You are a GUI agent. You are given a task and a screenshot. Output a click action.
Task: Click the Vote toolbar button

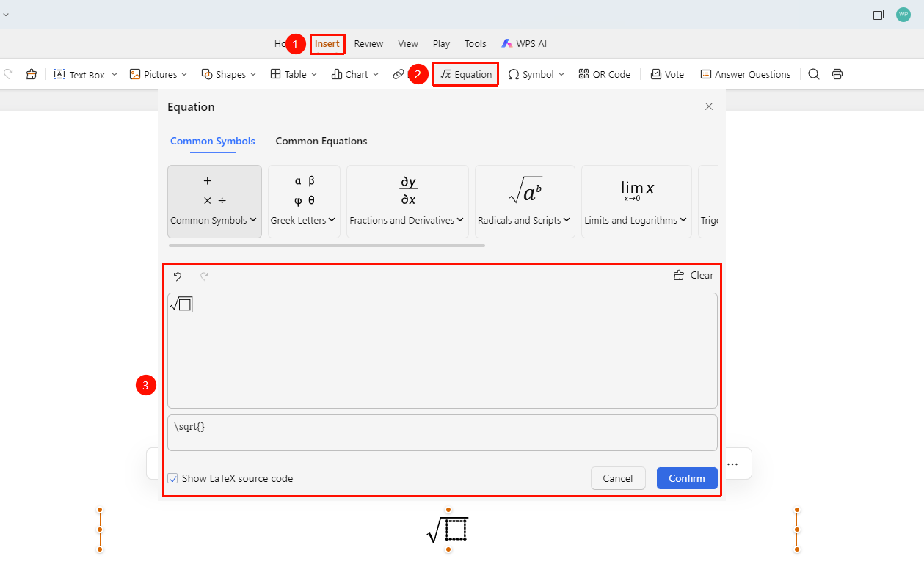pos(667,74)
